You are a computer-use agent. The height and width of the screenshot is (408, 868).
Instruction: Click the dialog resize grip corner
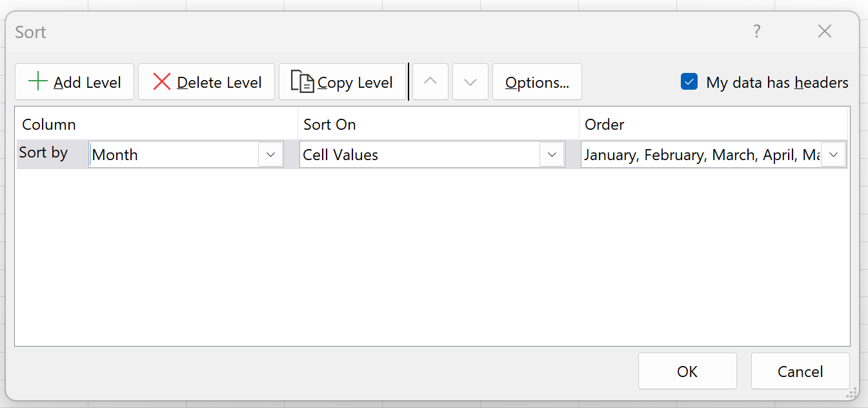852,393
